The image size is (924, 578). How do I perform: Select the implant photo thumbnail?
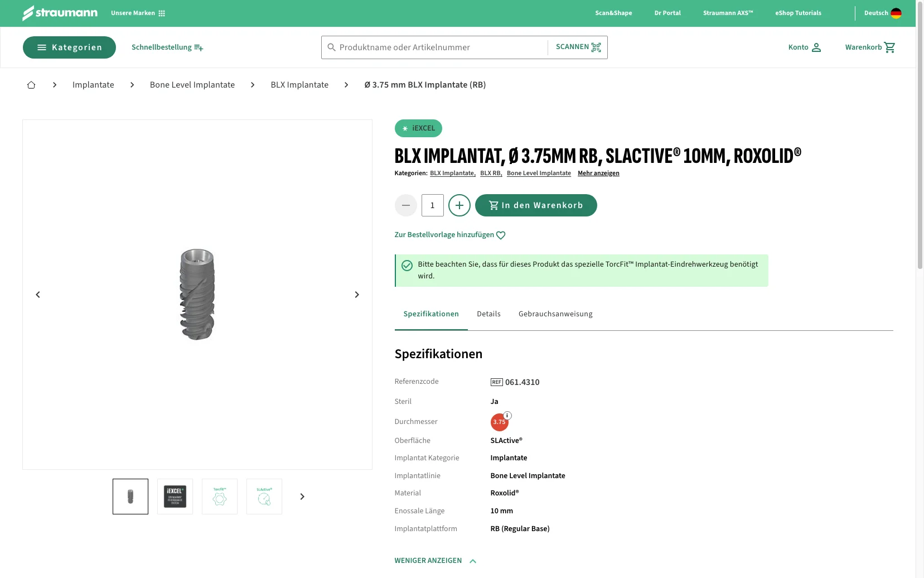tap(130, 497)
